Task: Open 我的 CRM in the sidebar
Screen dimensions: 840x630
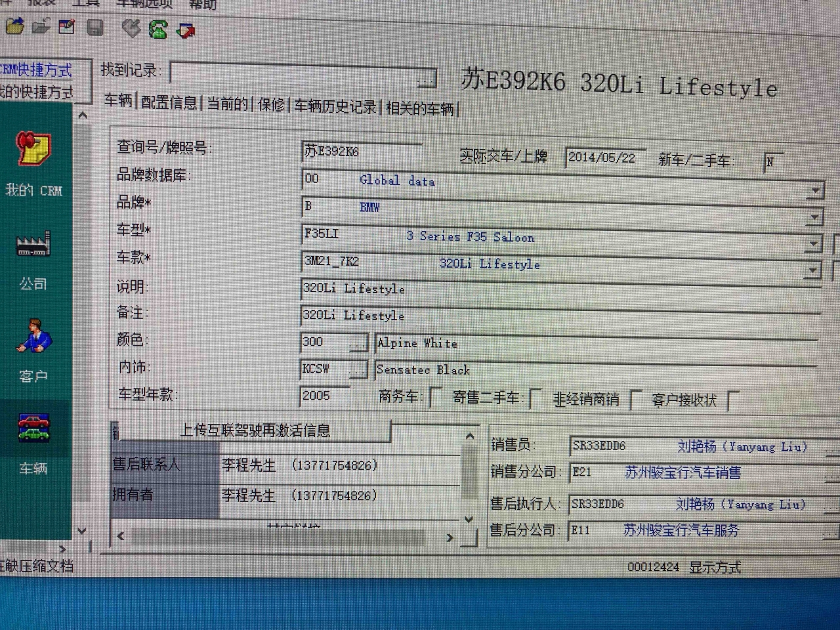Action: pyautogui.click(x=33, y=164)
